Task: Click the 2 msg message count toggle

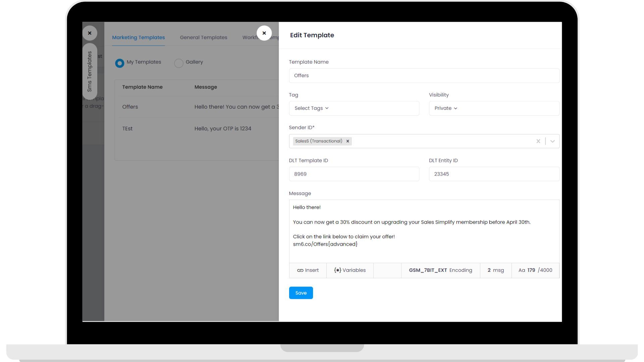Action: point(496,270)
